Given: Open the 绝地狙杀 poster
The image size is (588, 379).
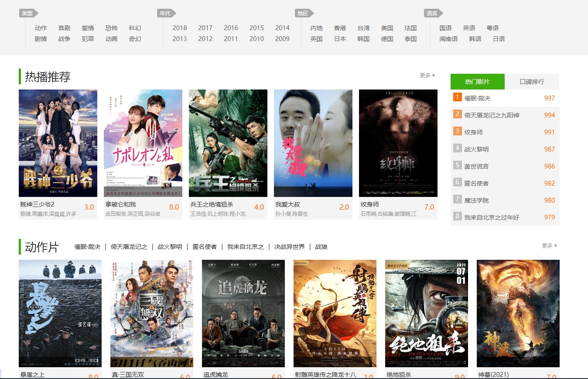Looking at the screenshot, I should pyautogui.click(x=427, y=314).
